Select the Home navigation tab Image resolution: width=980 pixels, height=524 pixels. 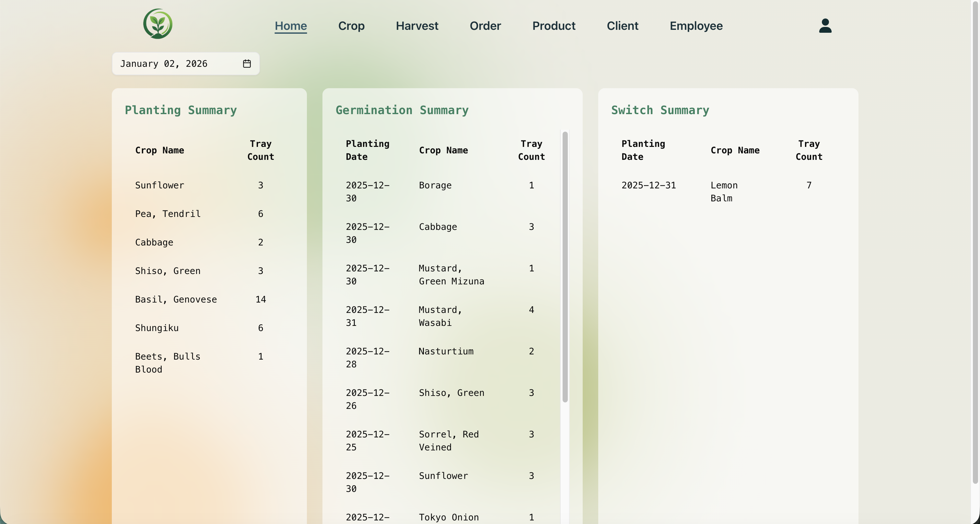tap(291, 26)
